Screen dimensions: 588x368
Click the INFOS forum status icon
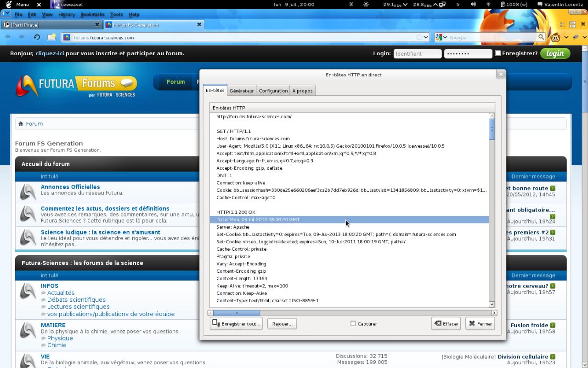coord(28,291)
